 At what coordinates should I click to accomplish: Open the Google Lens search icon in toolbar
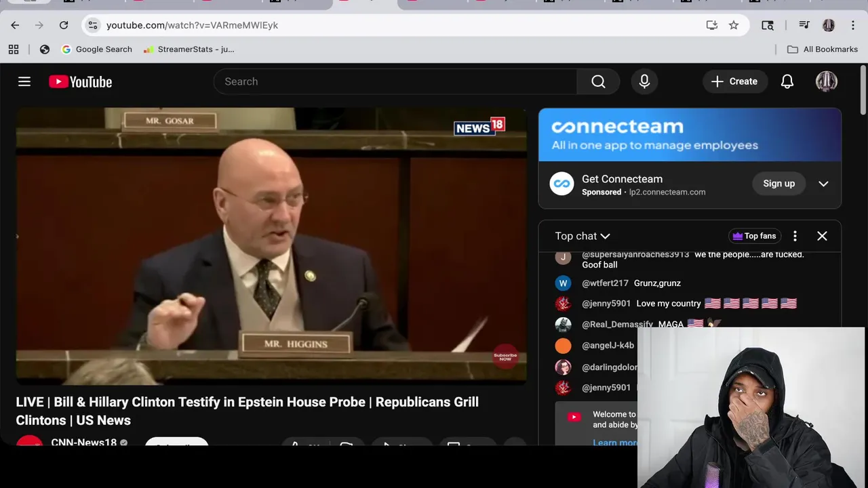[768, 25]
